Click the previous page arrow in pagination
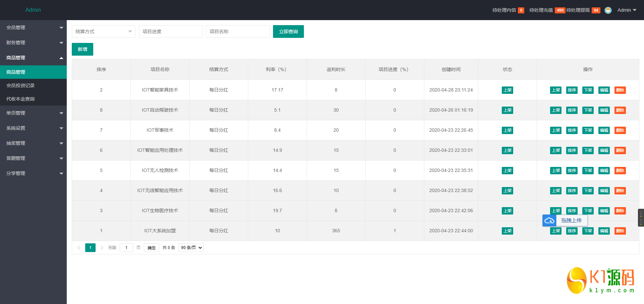 (79, 248)
